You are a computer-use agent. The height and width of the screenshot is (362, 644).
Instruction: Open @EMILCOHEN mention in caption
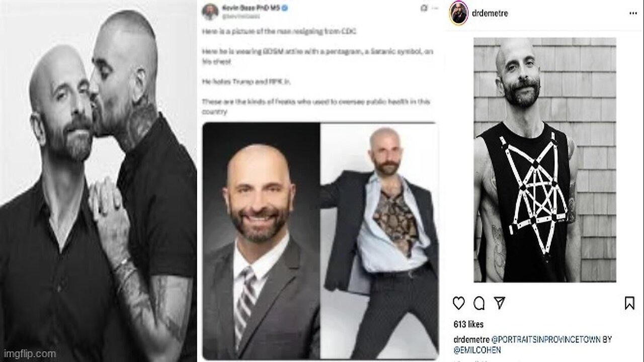click(x=475, y=349)
